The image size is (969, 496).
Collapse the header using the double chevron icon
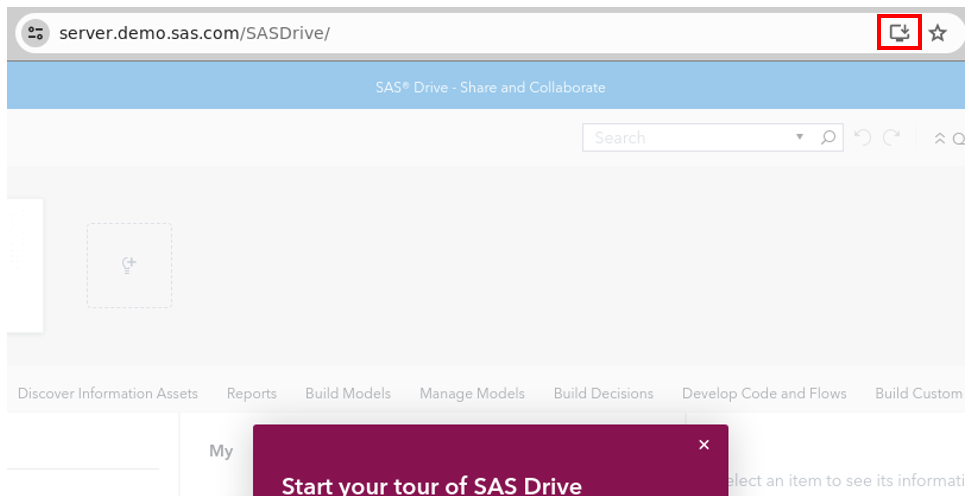pyautogui.click(x=939, y=138)
